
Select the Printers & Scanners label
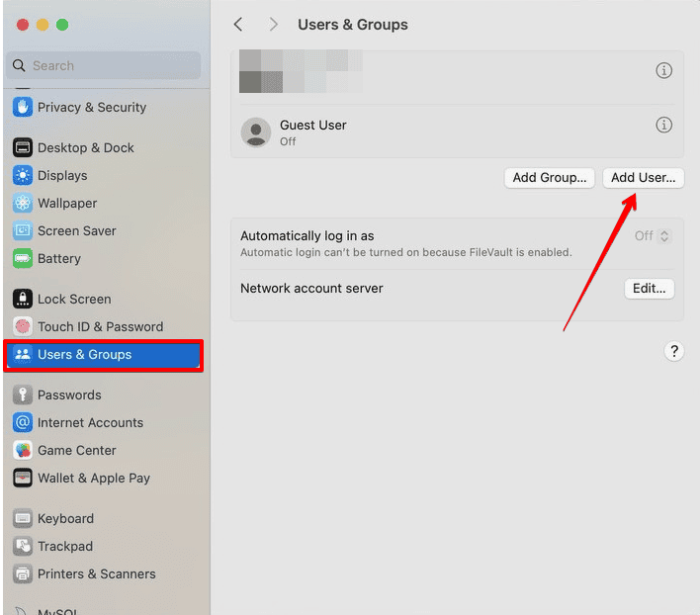point(97,573)
